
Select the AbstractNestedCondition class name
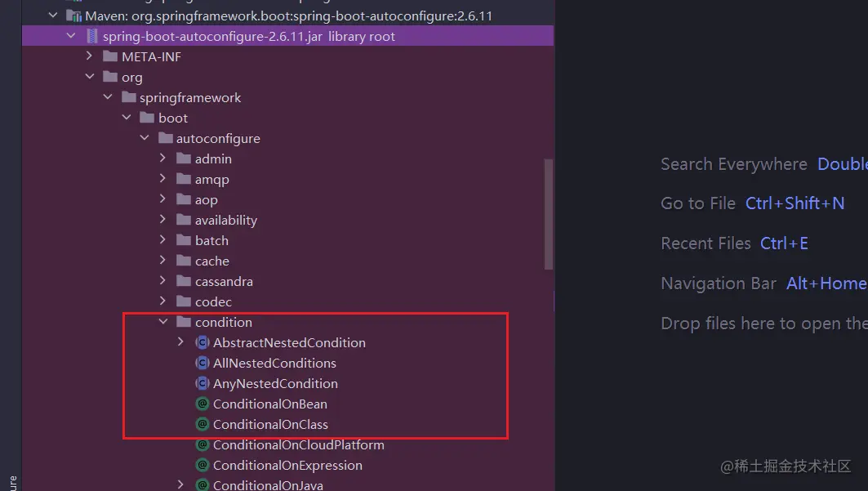coord(289,342)
